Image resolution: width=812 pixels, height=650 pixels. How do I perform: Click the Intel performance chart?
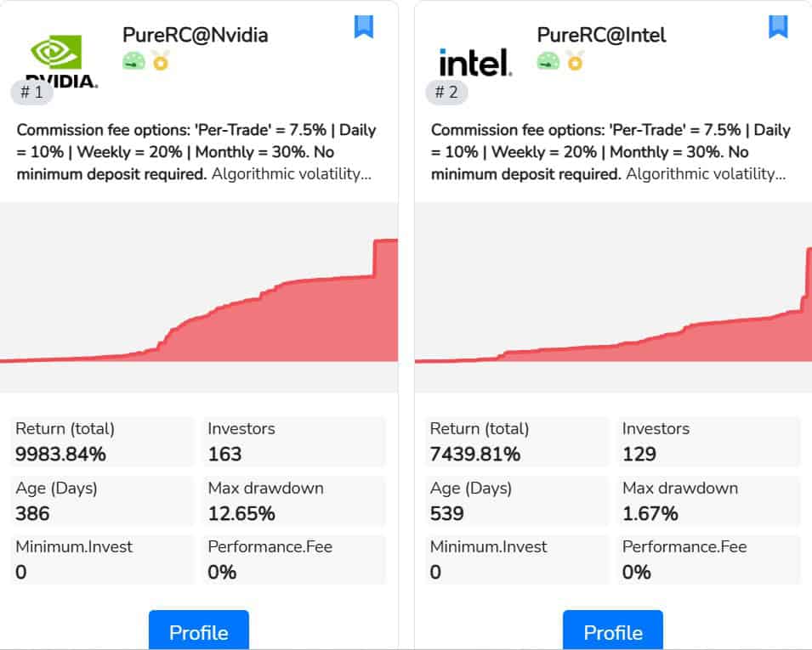[x=613, y=297]
